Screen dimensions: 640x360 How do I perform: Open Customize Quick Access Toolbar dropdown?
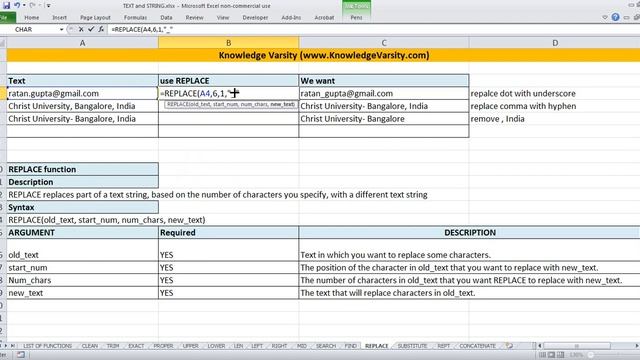click(49, 6)
